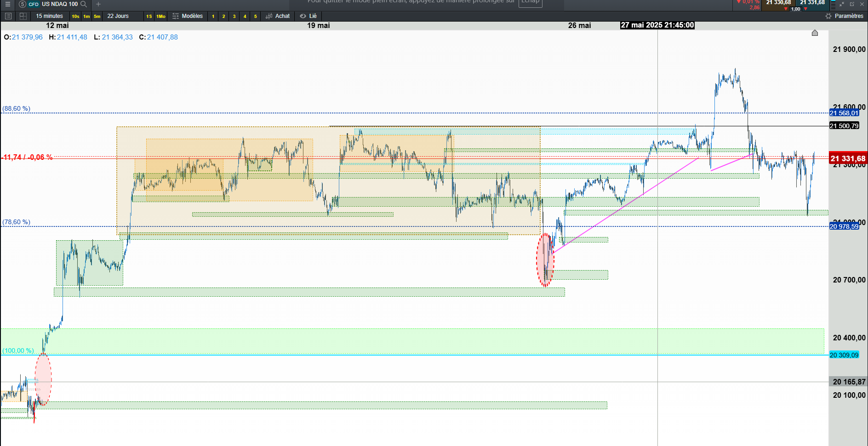Viewport: 868px width, 446px height.
Task: Switch to 5m timeframe shortcut
Action: (x=97, y=17)
